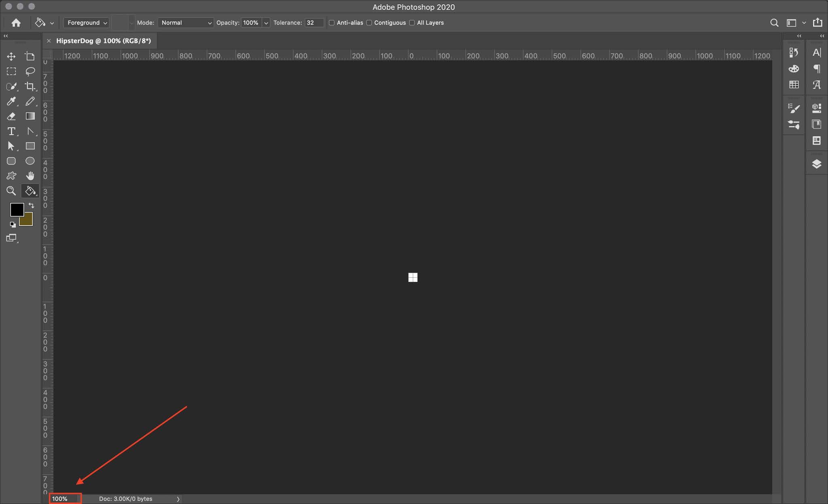Select the Eyedropper tool
The width and height of the screenshot is (828, 504).
(x=11, y=101)
